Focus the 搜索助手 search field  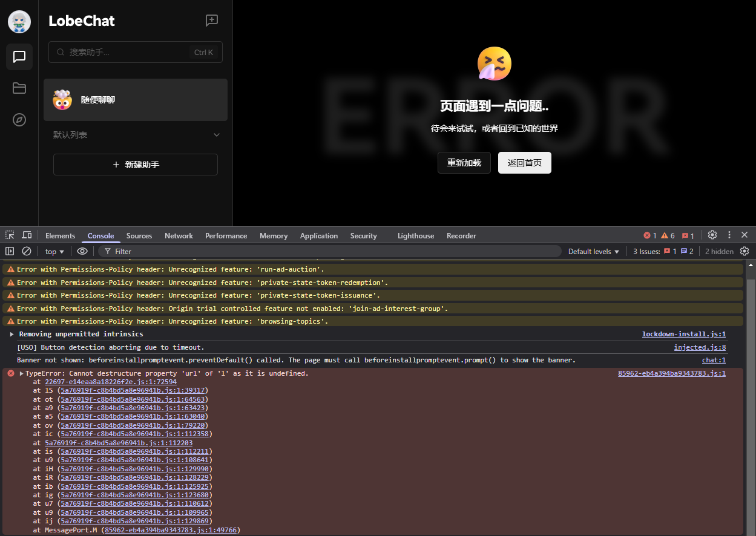point(136,52)
